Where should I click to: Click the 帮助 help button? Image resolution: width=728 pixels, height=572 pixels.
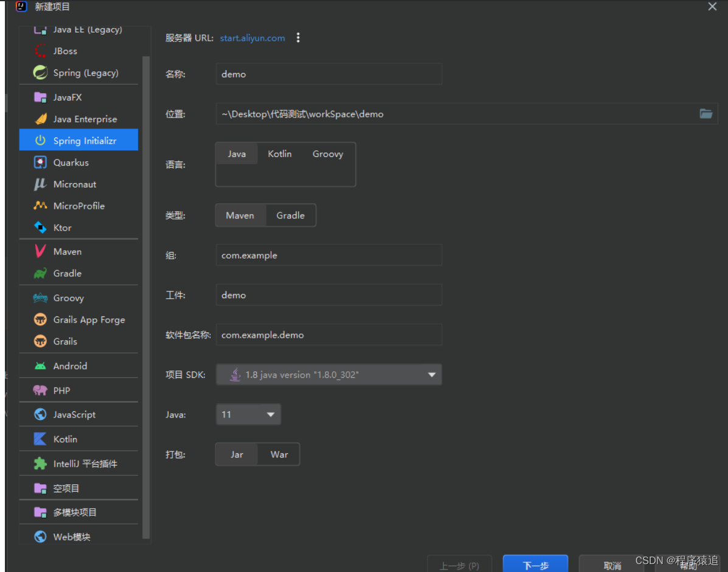tap(688, 565)
